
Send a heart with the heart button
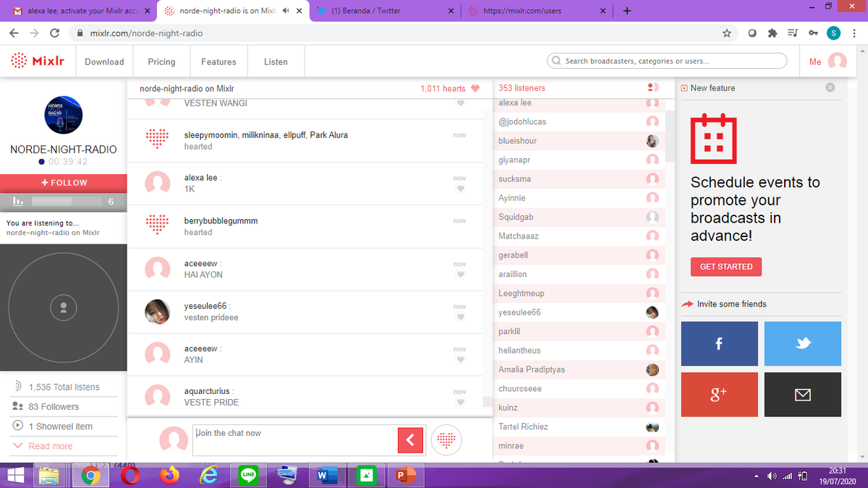pos(446,439)
